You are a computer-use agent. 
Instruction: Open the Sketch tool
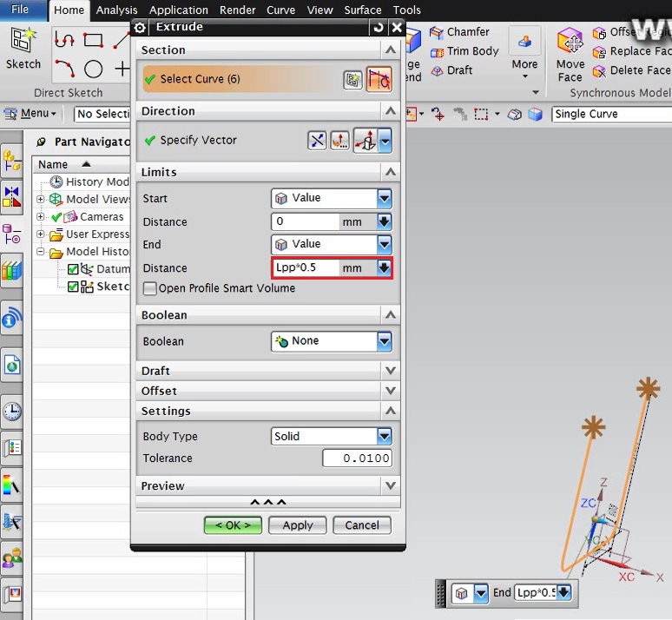click(23, 48)
